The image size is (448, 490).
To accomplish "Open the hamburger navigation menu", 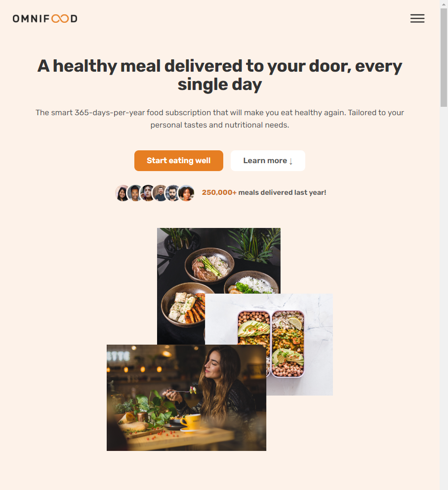I will point(417,18).
